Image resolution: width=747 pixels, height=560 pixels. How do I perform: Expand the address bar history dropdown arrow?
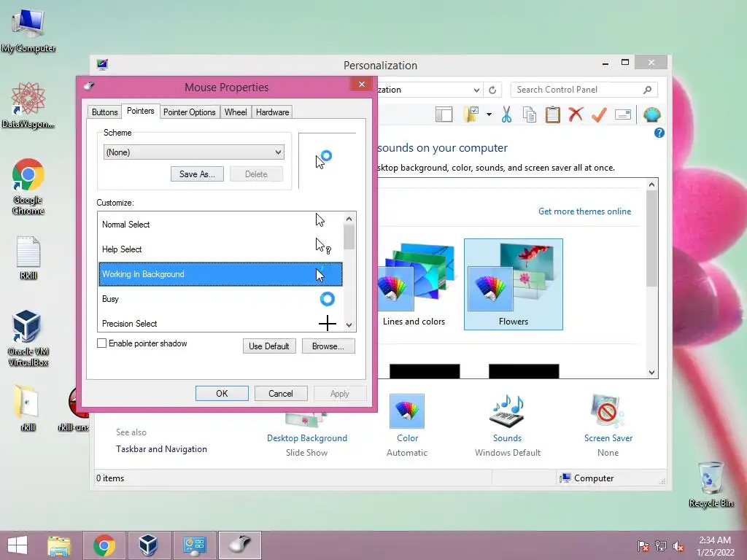tap(476, 90)
